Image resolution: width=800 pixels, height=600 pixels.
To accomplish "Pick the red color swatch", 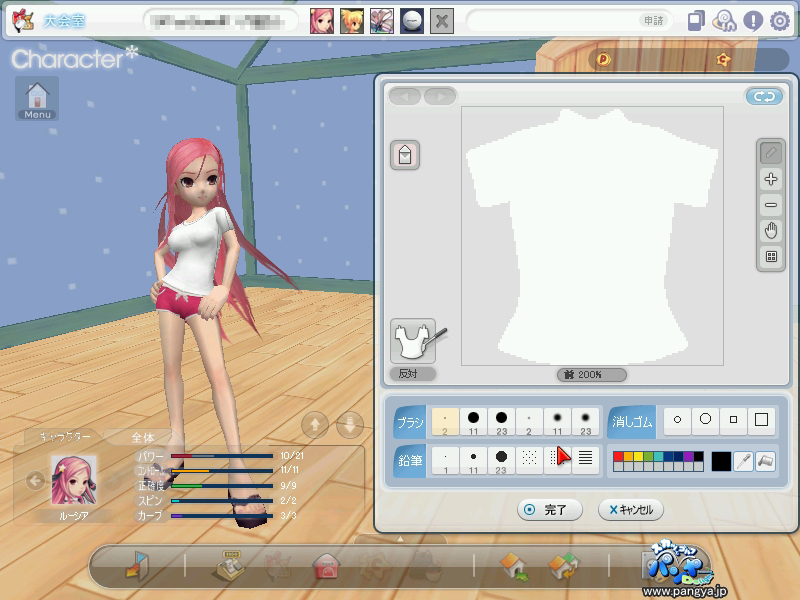I will click(618, 456).
